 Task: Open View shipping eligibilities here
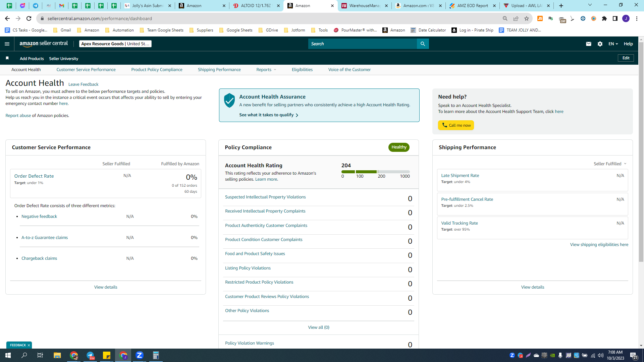click(x=599, y=245)
